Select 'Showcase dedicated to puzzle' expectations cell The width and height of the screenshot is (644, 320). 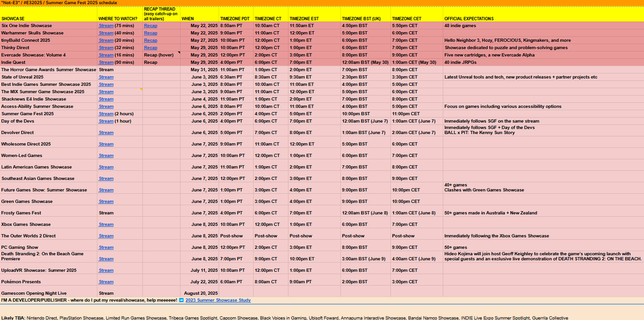(x=543, y=48)
